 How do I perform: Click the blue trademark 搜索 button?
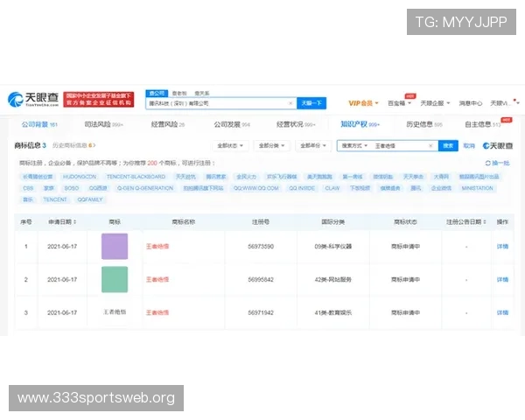448,146
